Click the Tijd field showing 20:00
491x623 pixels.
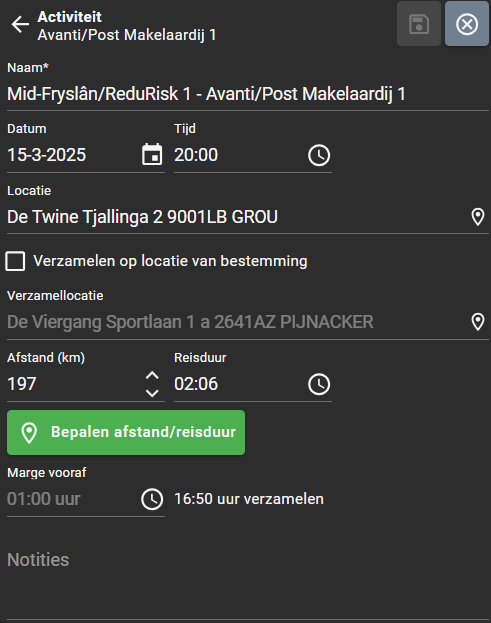pos(240,155)
